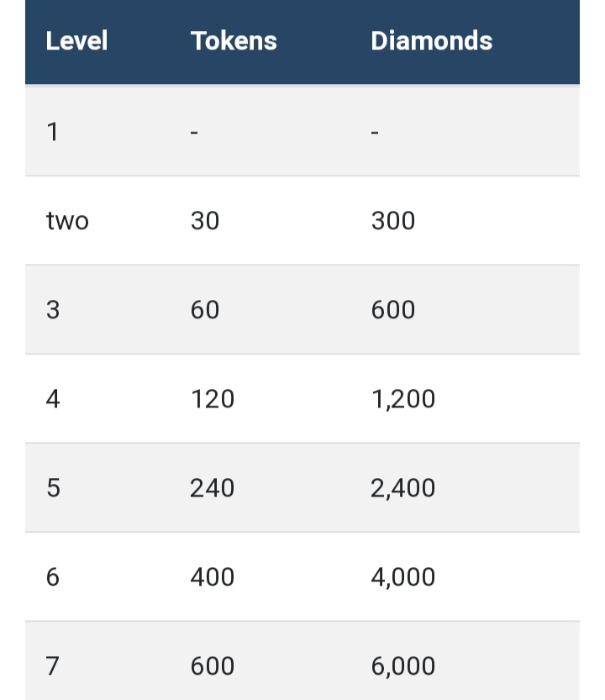The image size is (605, 700).
Task: Click the dash in Diamonds column
Action: [375, 132]
